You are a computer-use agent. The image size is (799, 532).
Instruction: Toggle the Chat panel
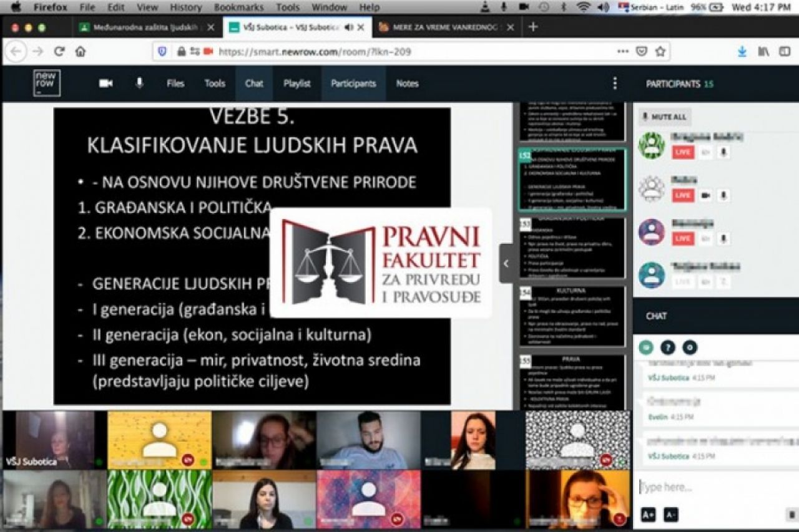[254, 84]
